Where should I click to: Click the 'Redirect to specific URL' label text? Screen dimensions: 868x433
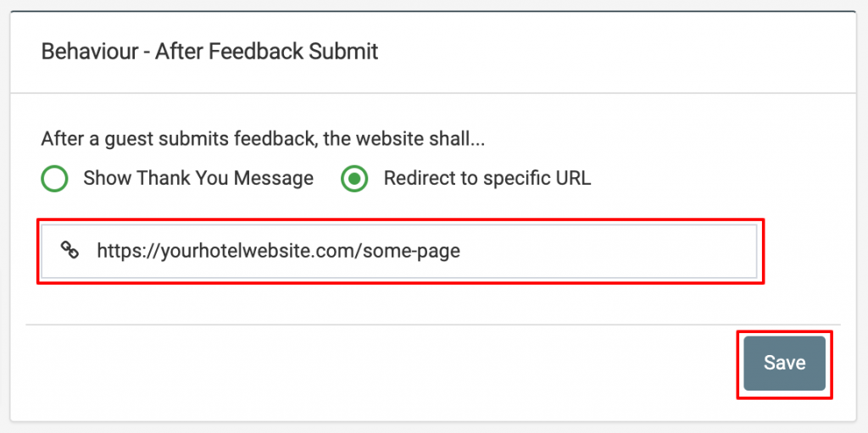(x=487, y=179)
